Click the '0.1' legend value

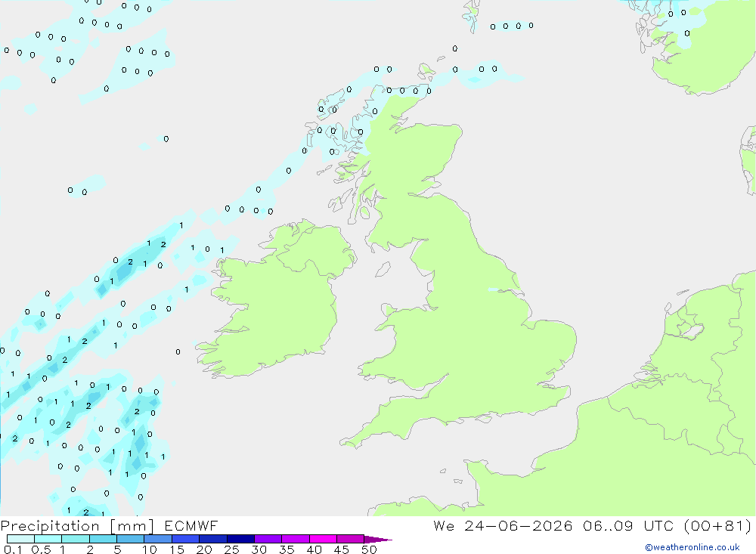[x=13, y=549]
